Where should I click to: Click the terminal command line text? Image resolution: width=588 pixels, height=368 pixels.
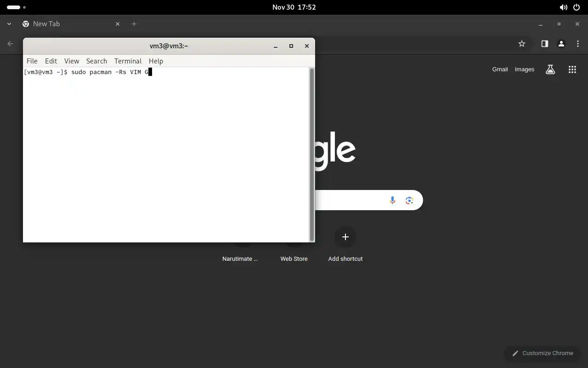pos(88,72)
